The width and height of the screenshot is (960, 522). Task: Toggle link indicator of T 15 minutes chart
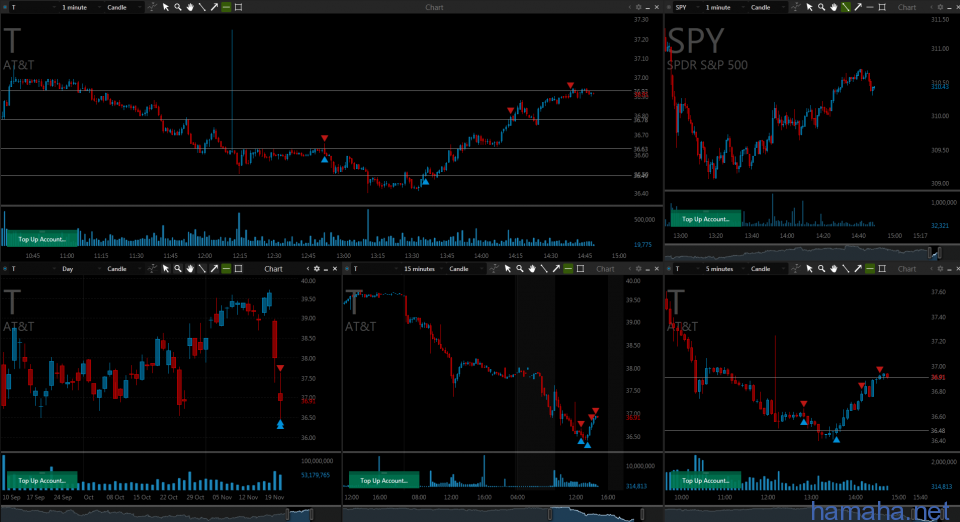[347, 269]
